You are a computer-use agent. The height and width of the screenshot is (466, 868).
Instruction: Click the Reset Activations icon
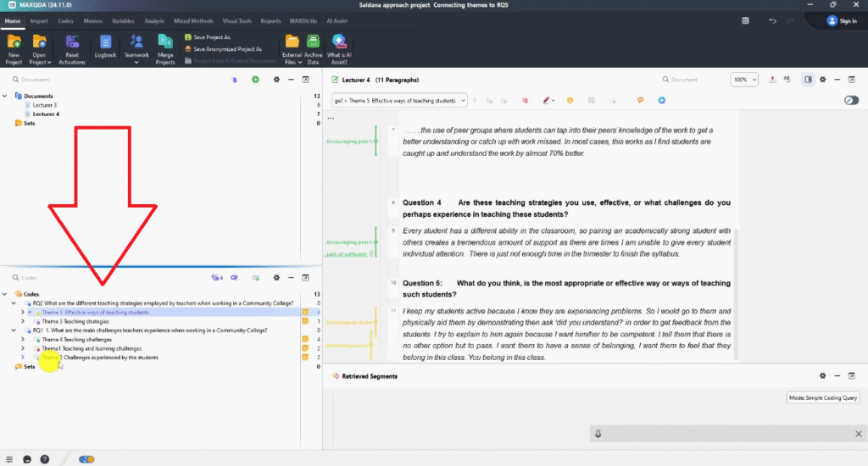tap(72, 42)
